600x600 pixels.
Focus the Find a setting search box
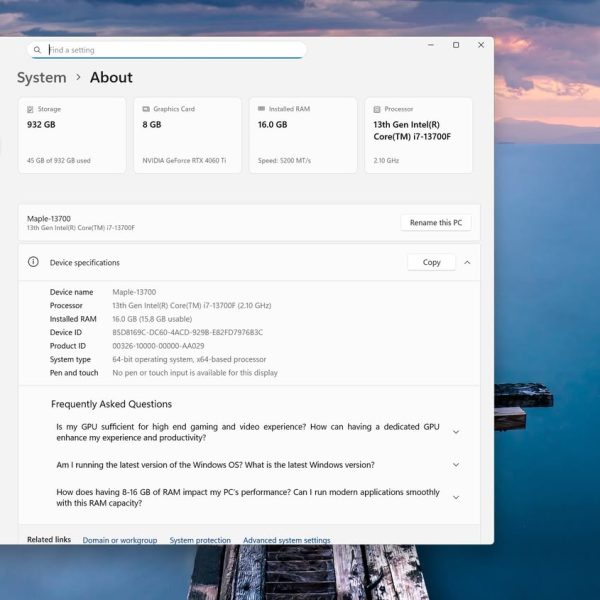[x=170, y=50]
